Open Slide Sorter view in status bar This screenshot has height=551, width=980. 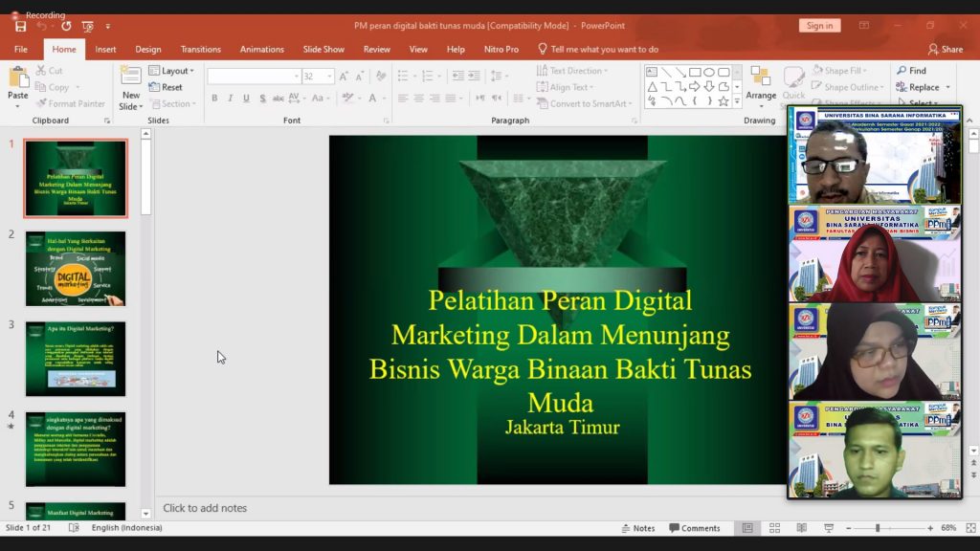[775, 528]
